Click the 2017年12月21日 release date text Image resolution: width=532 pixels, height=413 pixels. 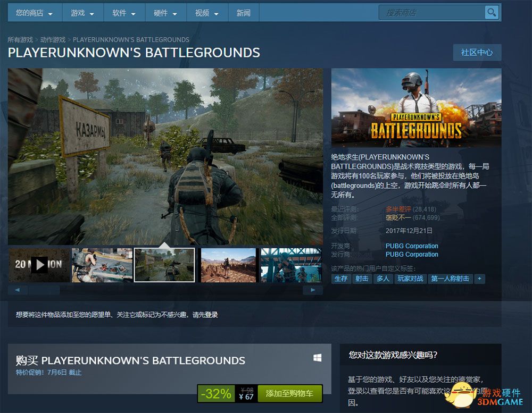click(x=409, y=231)
